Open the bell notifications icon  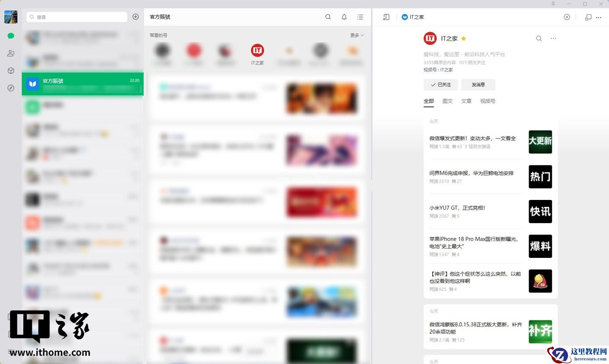click(344, 17)
